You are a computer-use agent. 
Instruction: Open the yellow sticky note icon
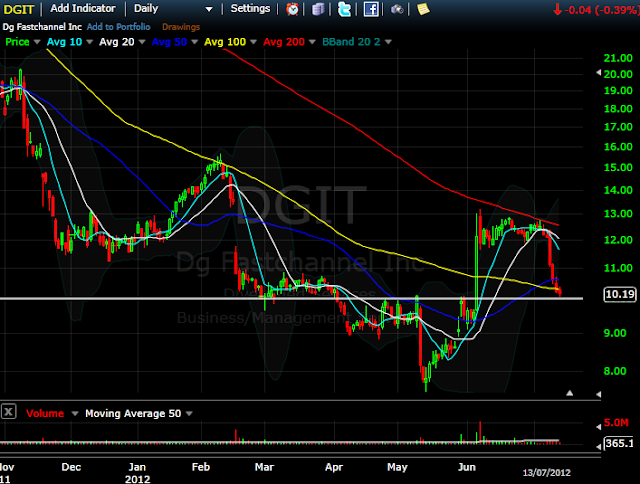(423, 9)
